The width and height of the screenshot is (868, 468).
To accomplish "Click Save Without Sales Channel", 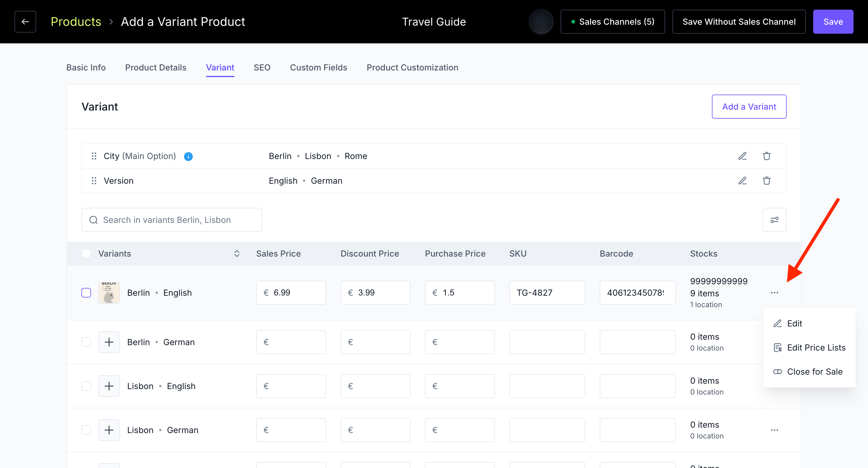I will tap(739, 22).
